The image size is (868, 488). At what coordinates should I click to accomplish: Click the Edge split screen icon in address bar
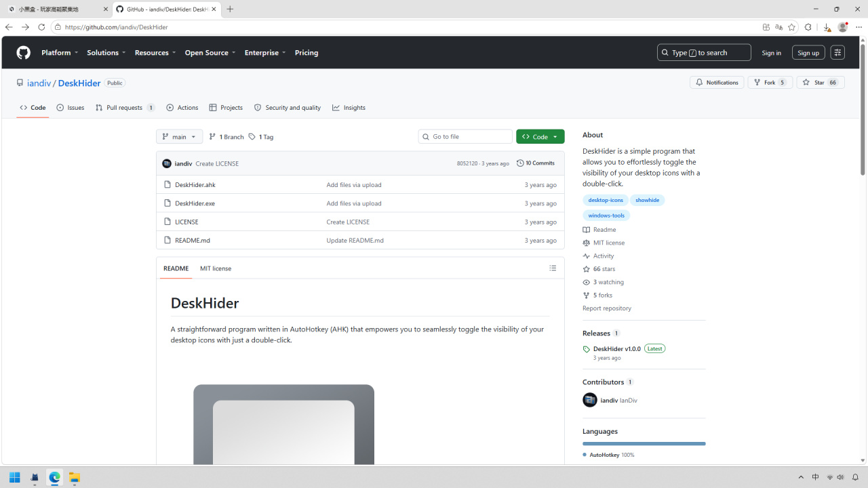[x=766, y=27]
